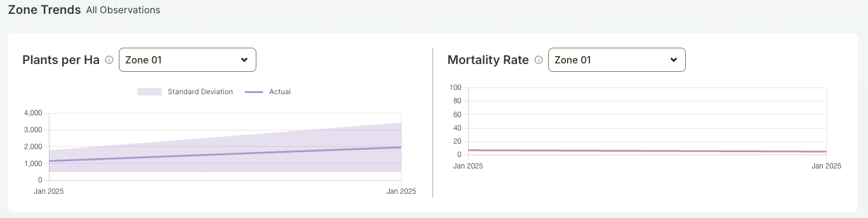Click the pink mortality rate line
This screenshot has height=218, width=868.
647,151
